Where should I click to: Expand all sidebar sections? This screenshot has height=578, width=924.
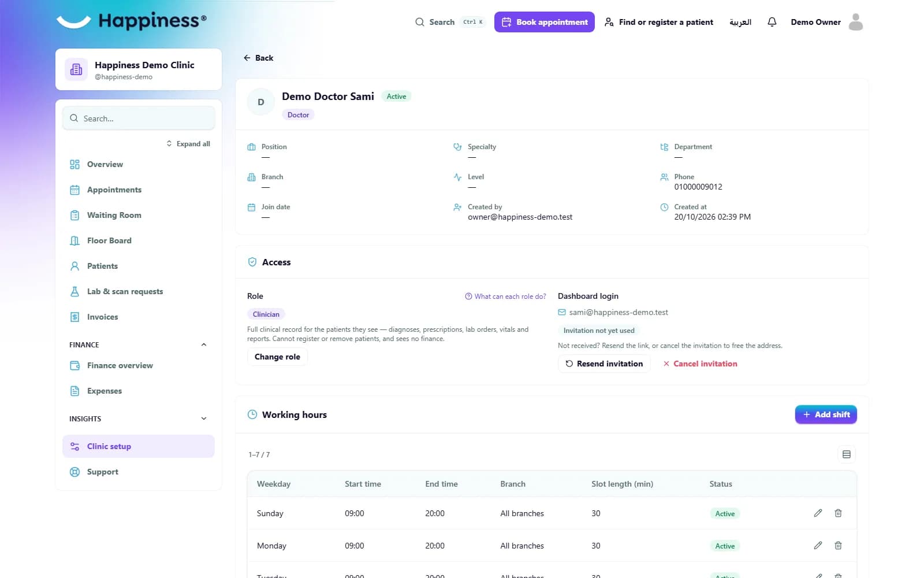click(188, 143)
